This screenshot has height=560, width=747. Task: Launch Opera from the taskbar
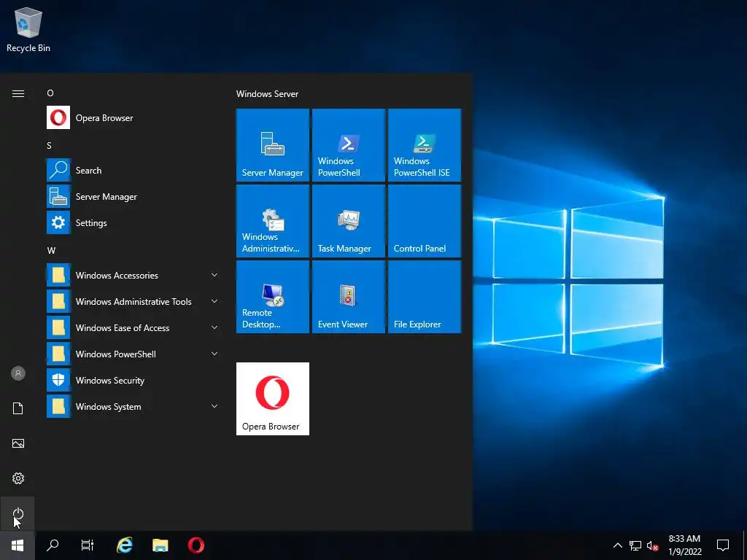coord(196,545)
